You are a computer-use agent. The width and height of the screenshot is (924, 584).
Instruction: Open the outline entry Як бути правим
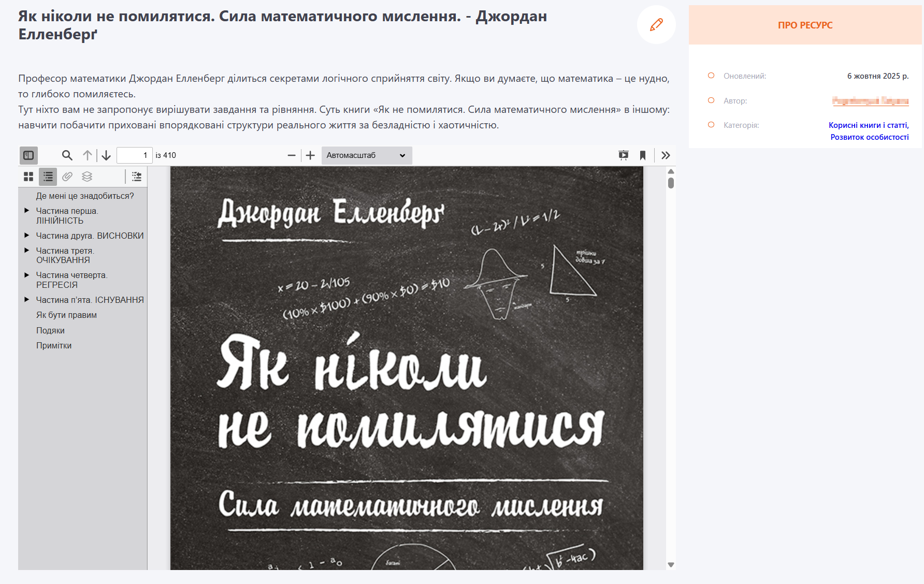click(x=66, y=315)
